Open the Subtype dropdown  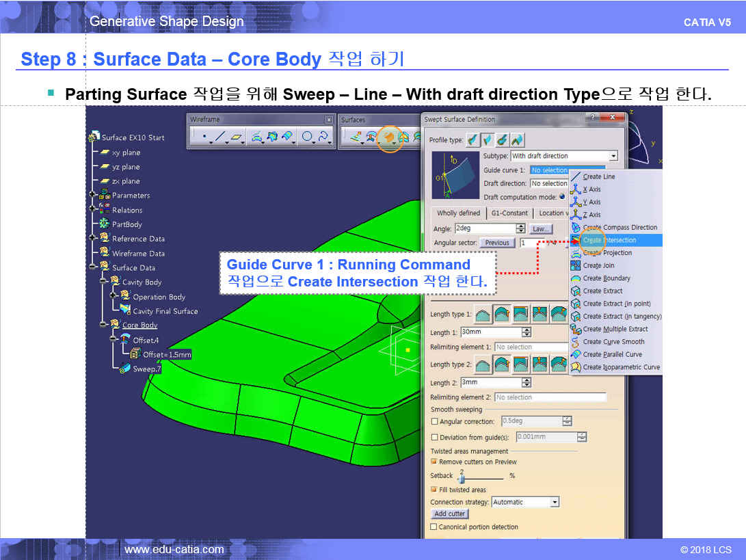click(613, 156)
